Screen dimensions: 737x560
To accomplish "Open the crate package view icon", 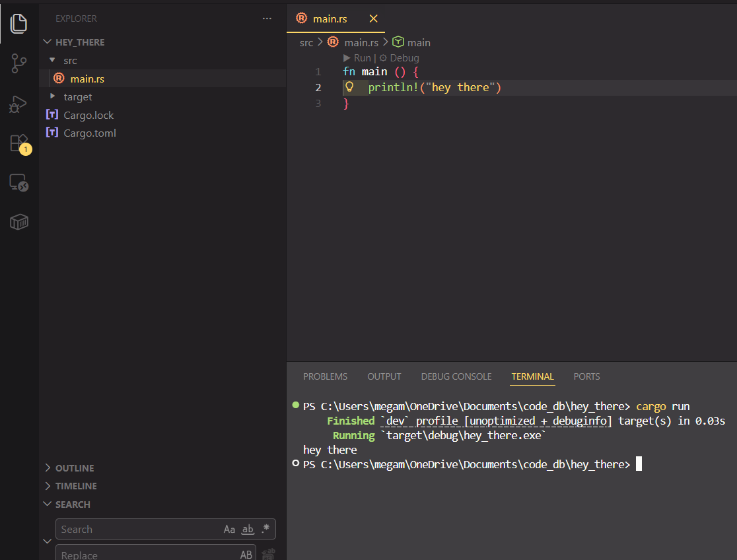I will (x=18, y=222).
